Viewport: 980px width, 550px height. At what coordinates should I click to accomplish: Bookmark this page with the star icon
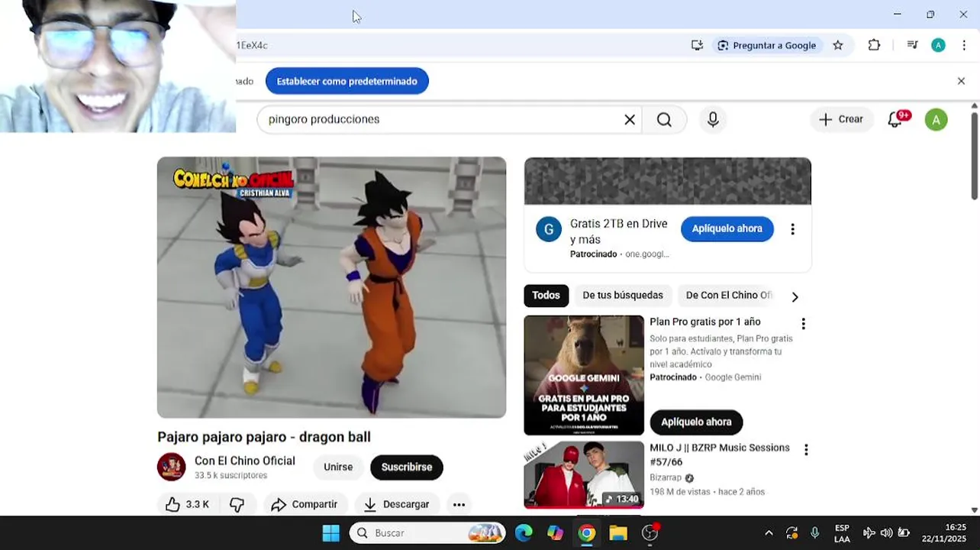[838, 45]
